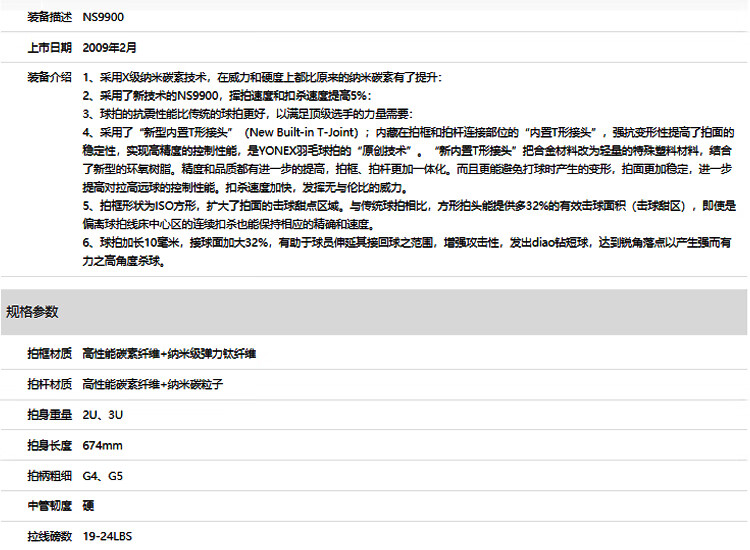Viewport: 750px width, 550px height.
Task: Select '高性能碳素纤维+纳米级弹力钛纤维' value
Action: tap(169, 353)
